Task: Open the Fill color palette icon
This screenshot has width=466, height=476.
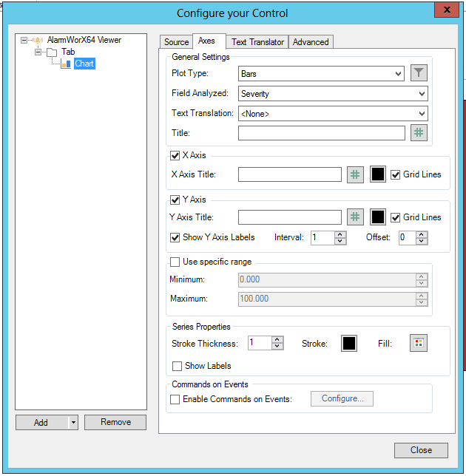Action: coord(419,344)
